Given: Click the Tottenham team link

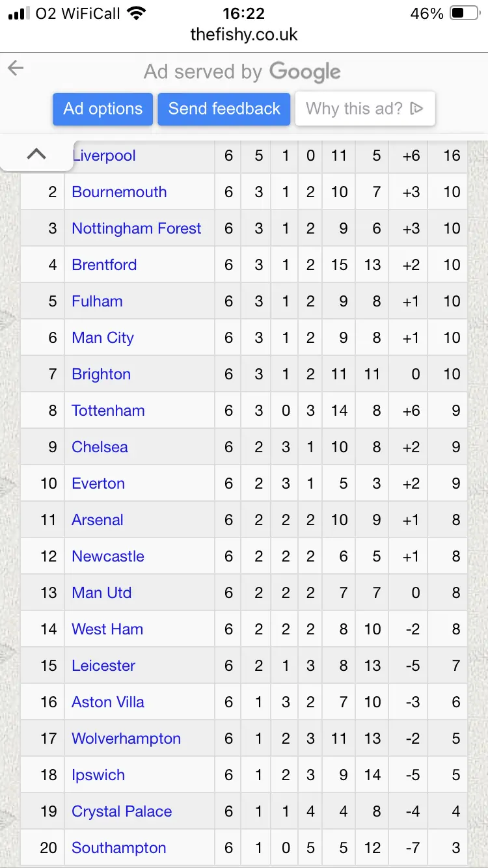Looking at the screenshot, I should point(108,411).
